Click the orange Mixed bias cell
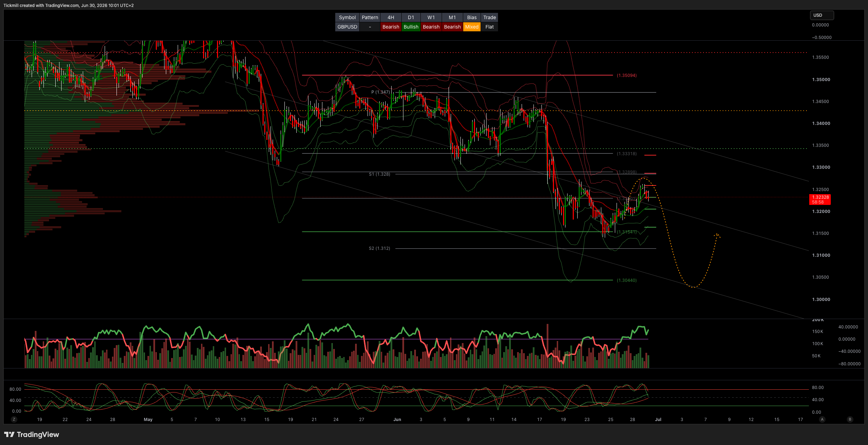Screen dimensions: 868x445 (x=472, y=27)
